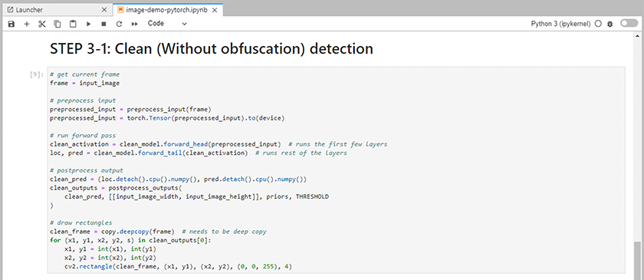
Task: Click the notebook vertical scrollbar thumb
Action: pos(636,260)
